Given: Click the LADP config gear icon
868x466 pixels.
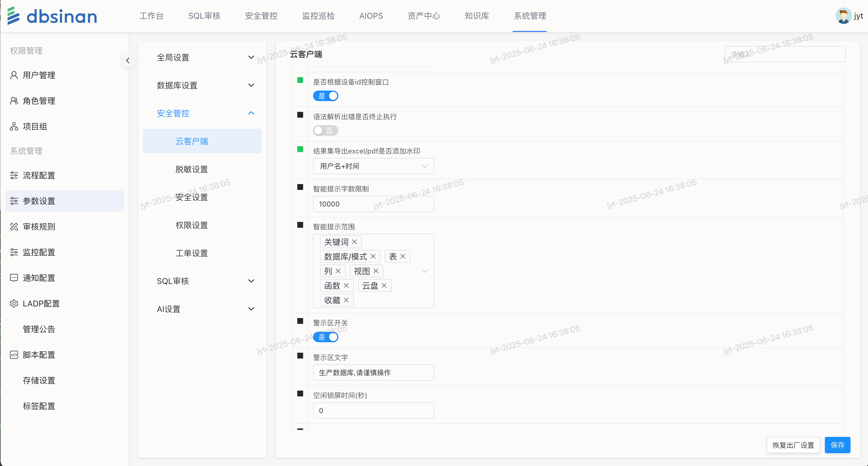Looking at the screenshot, I should pos(14,303).
